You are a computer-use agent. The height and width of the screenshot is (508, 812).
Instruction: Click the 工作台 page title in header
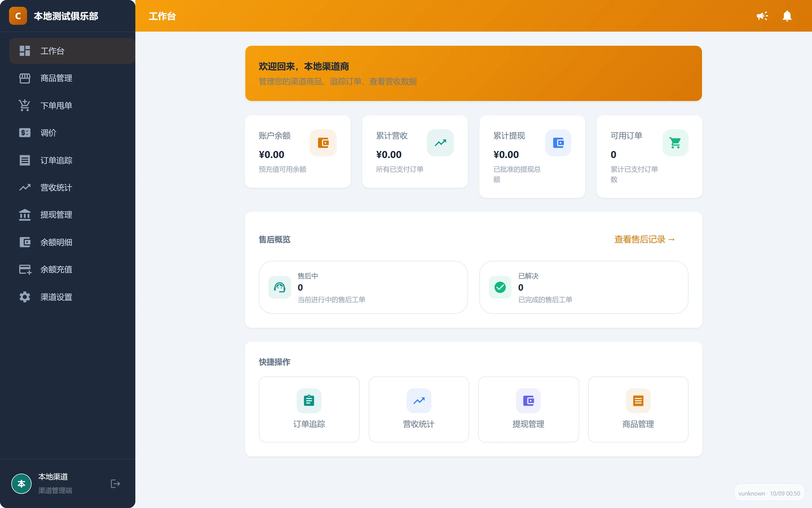click(x=162, y=16)
